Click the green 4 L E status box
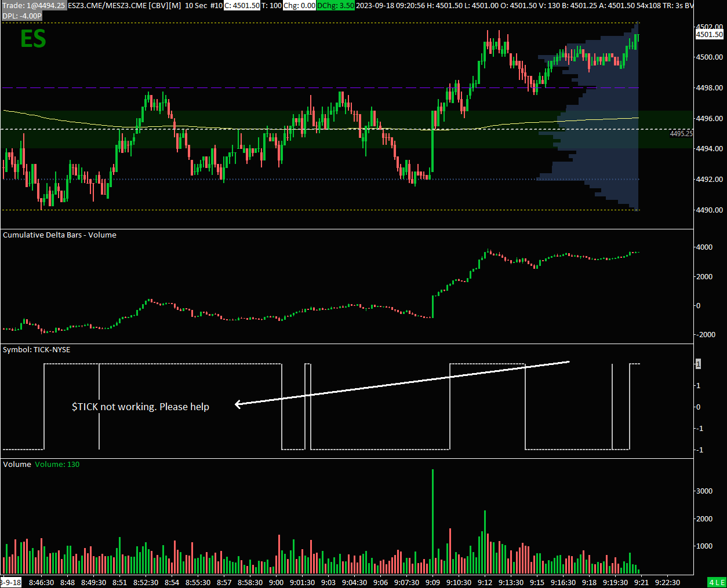Screen dimensions: 727x588 tap(717, 583)
